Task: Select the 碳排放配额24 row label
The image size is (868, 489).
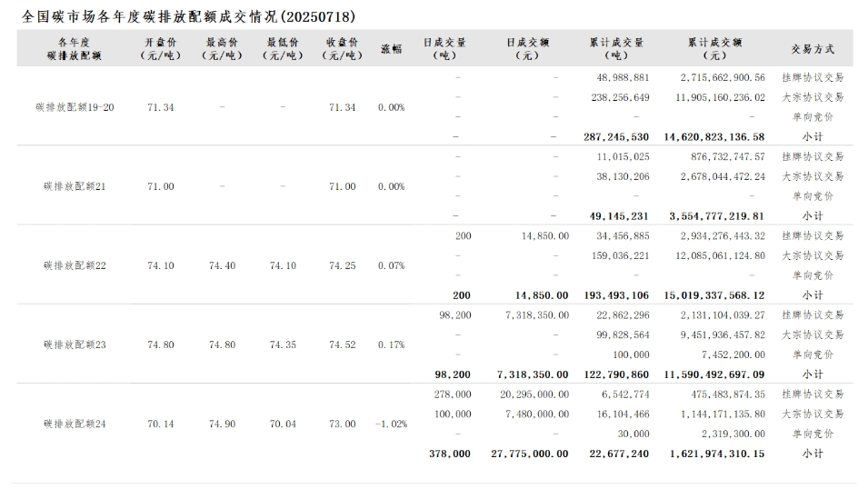Action: [75, 424]
